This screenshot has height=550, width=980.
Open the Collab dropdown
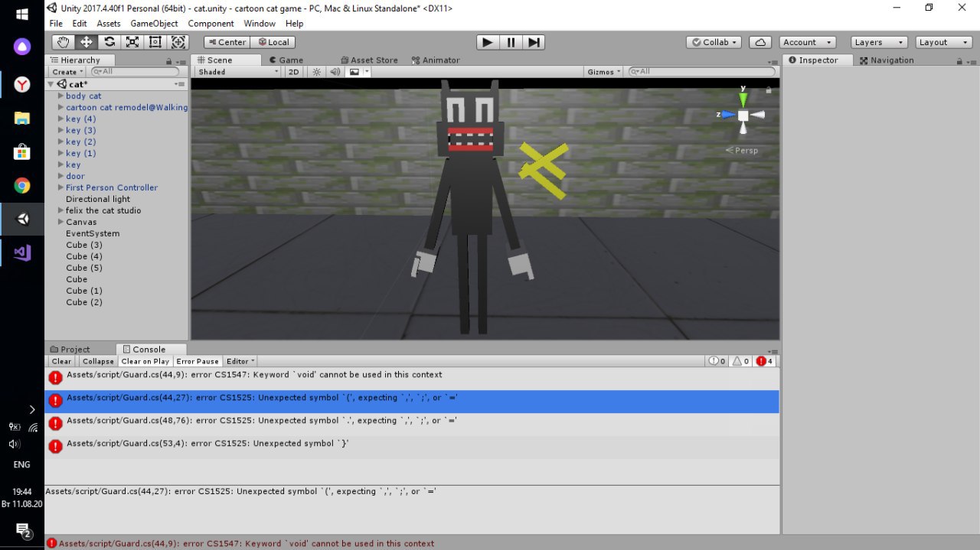click(714, 42)
